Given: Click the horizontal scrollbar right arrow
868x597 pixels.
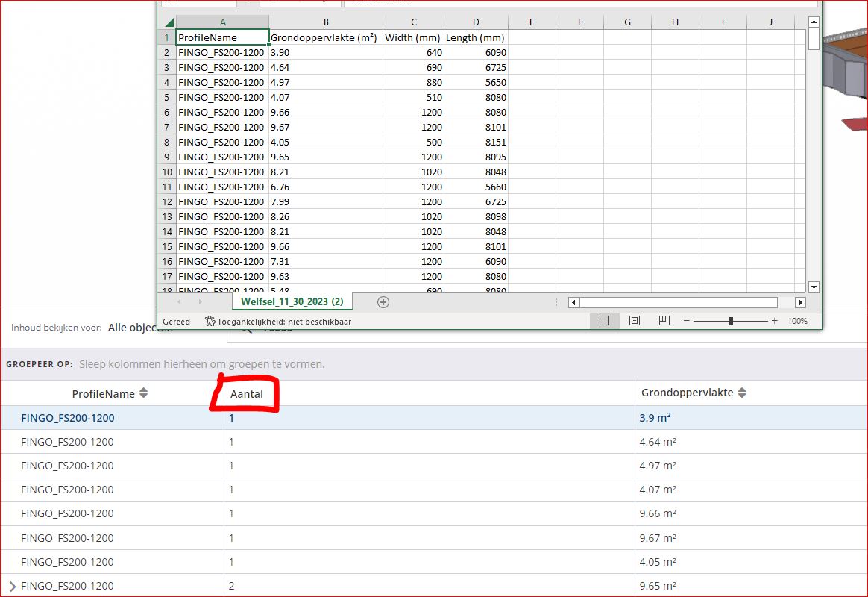Looking at the screenshot, I should point(799,301).
